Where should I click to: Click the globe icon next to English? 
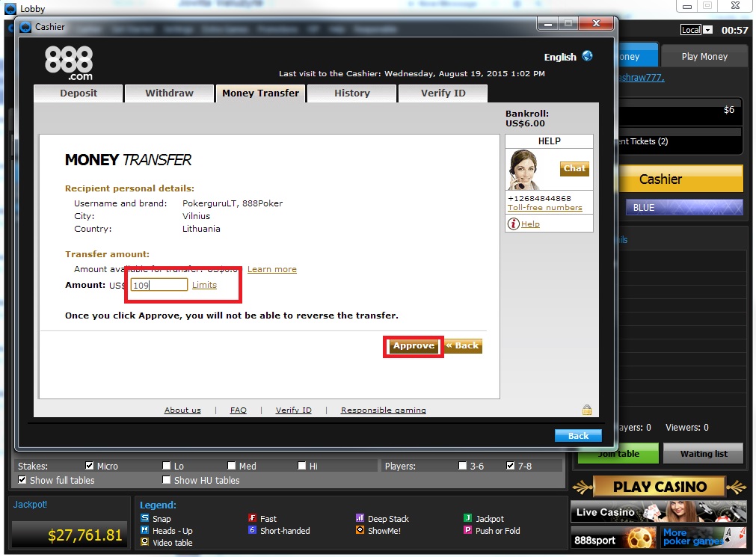pos(587,56)
